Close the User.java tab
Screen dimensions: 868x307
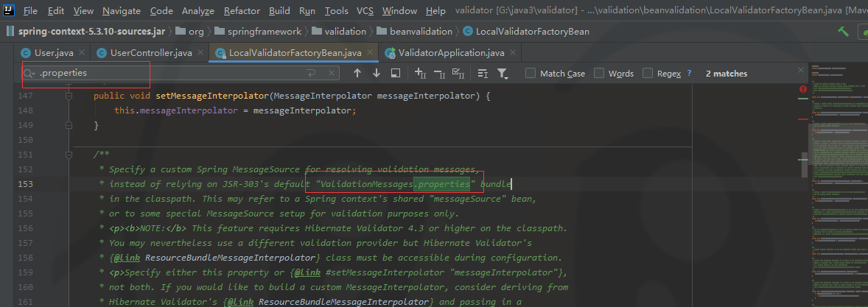pyautogui.click(x=82, y=53)
